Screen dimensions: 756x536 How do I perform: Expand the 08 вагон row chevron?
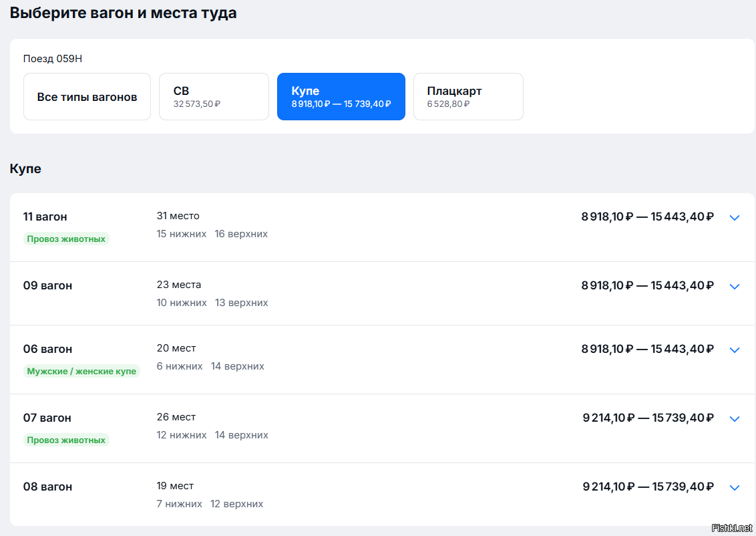coord(735,488)
